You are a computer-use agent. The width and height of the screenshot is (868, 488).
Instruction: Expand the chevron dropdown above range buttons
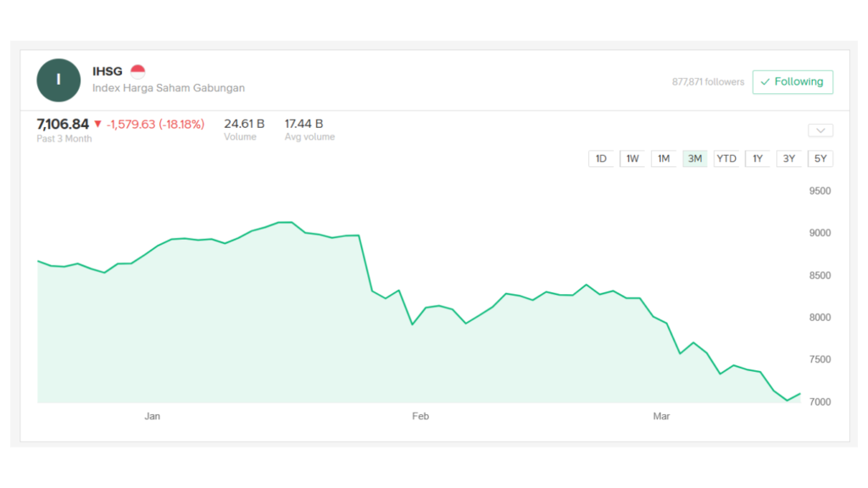coord(821,130)
